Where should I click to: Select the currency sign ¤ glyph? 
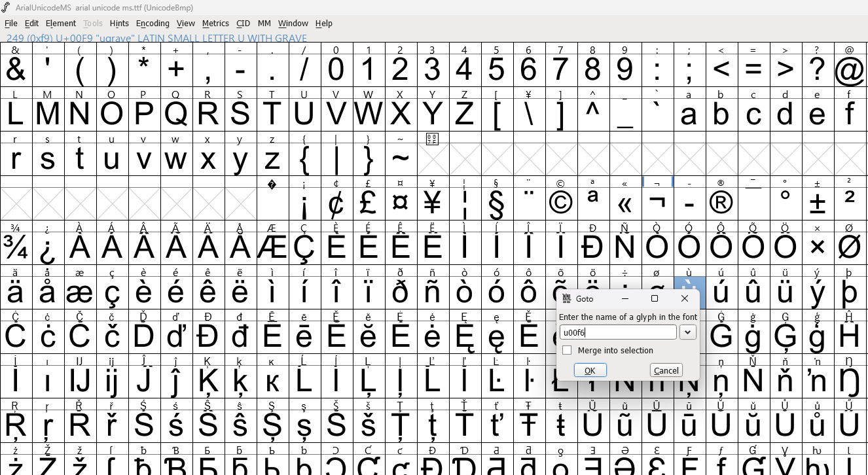pyautogui.click(x=401, y=203)
